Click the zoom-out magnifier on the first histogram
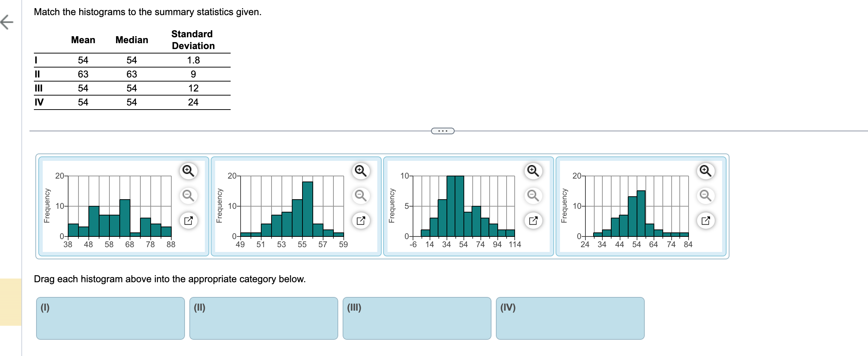The width and height of the screenshot is (868, 356). coord(188,196)
